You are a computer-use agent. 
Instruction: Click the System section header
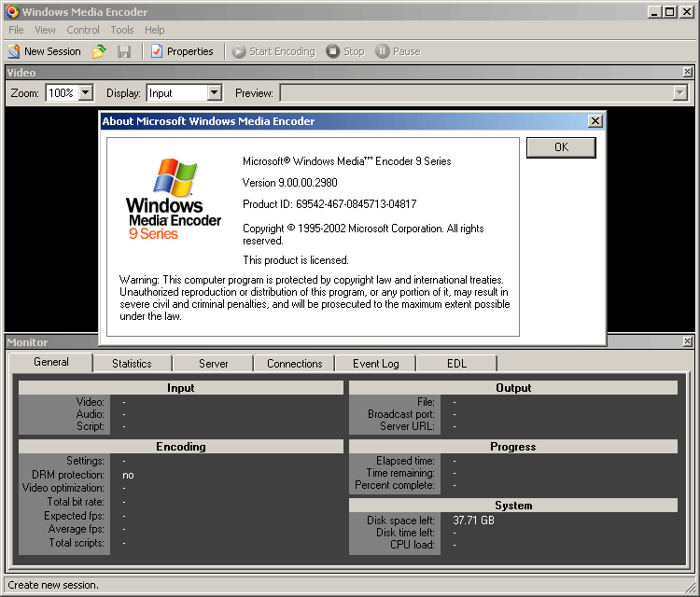pyautogui.click(x=513, y=506)
